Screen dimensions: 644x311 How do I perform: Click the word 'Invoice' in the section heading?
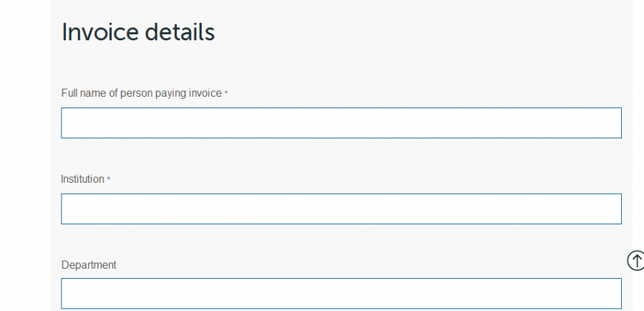pyautogui.click(x=101, y=32)
